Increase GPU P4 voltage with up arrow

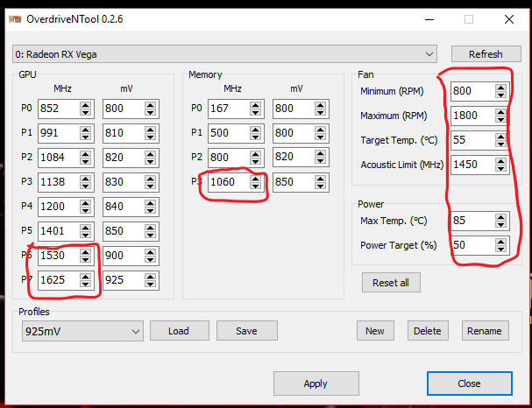(150, 203)
